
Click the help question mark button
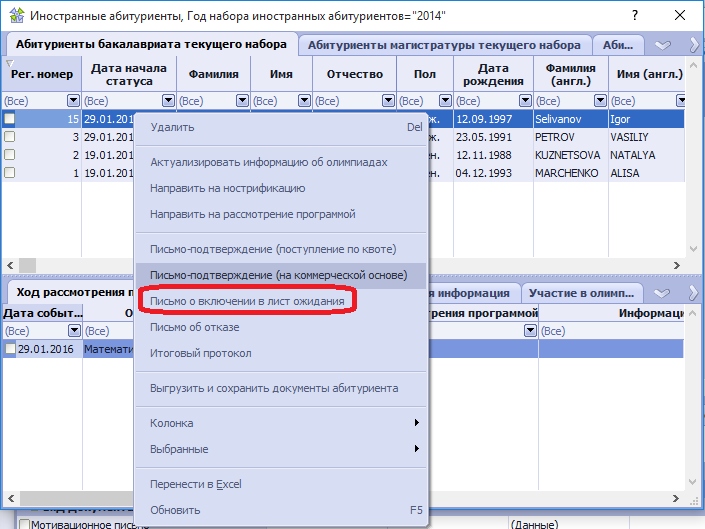tap(634, 15)
